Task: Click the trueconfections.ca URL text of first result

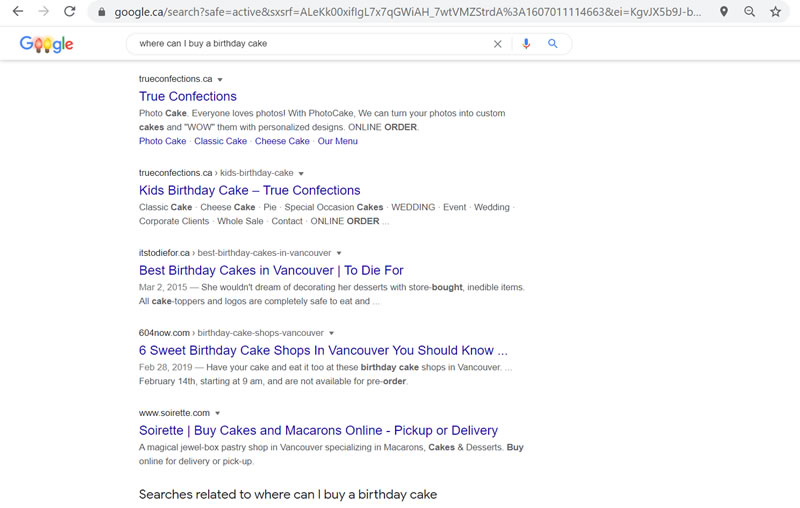Action: [176, 79]
